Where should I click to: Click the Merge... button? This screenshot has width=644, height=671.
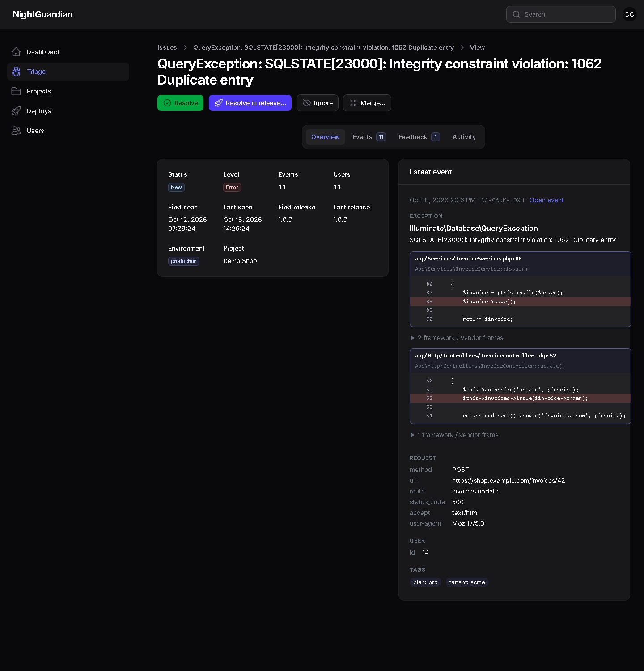[367, 103]
